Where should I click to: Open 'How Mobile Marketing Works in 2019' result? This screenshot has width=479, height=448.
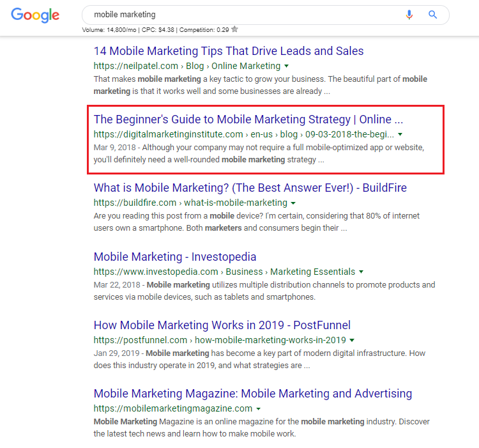(x=222, y=325)
